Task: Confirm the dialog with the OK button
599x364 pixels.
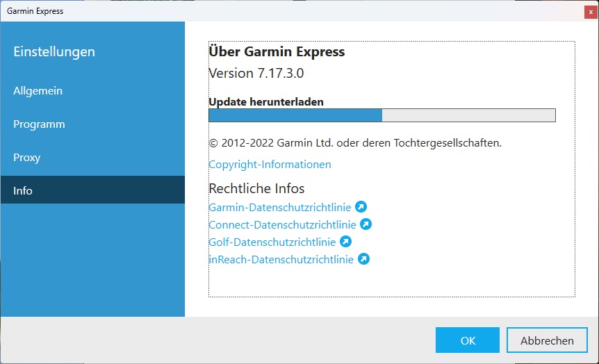Action: click(x=468, y=340)
